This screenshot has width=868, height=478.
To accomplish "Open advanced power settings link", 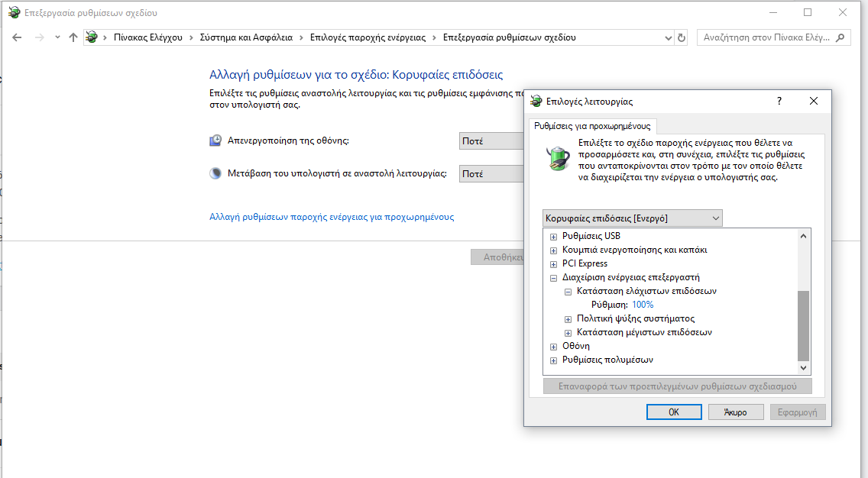I will (x=332, y=217).
